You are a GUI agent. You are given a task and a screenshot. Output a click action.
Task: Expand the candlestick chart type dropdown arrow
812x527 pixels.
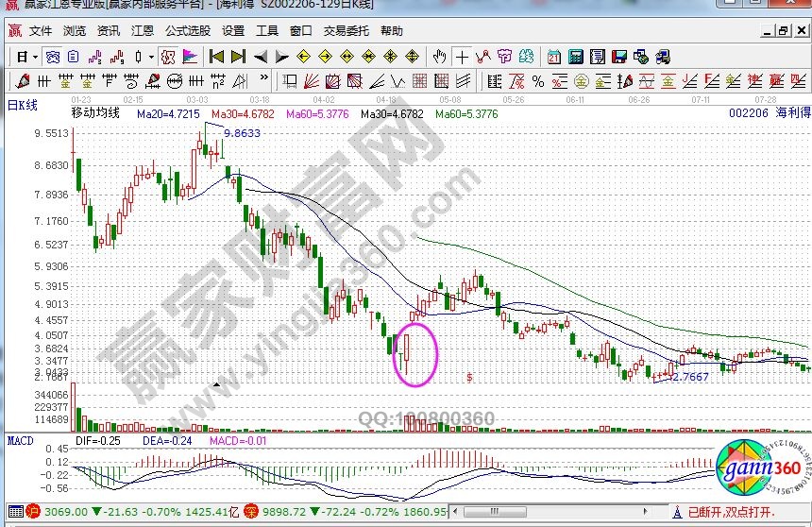coord(151,57)
